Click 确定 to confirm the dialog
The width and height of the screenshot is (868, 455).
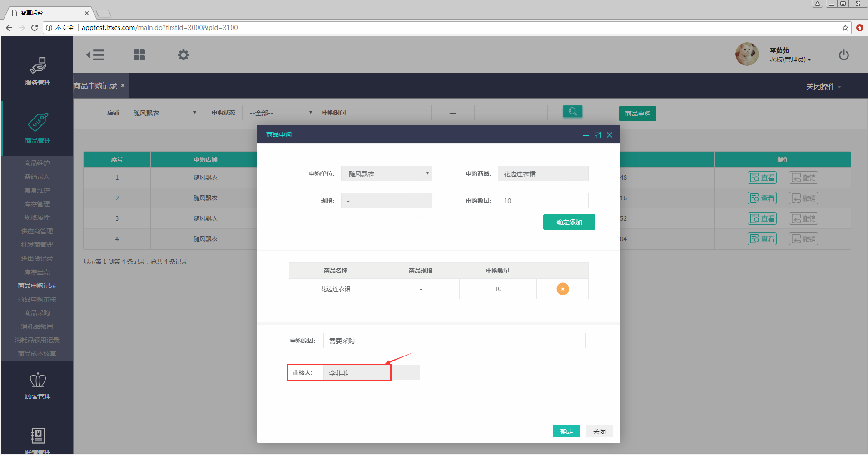point(566,431)
